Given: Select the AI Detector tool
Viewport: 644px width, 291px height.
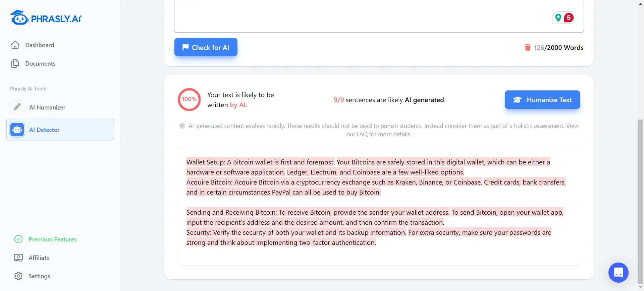Looking at the screenshot, I should click(60, 130).
